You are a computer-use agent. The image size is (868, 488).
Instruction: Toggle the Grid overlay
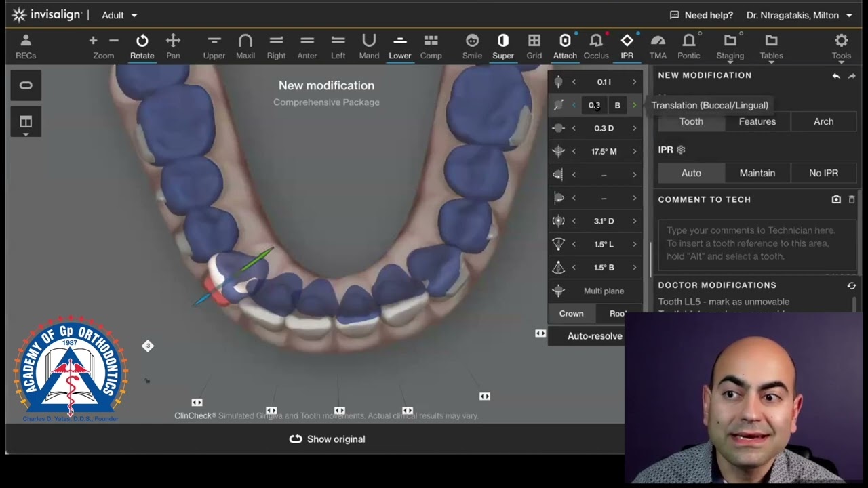click(534, 47)
